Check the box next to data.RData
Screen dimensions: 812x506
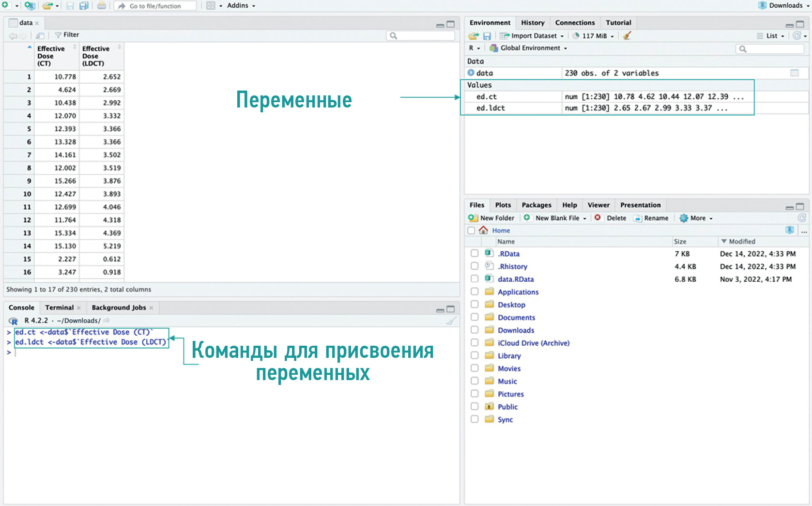[475, 279]
